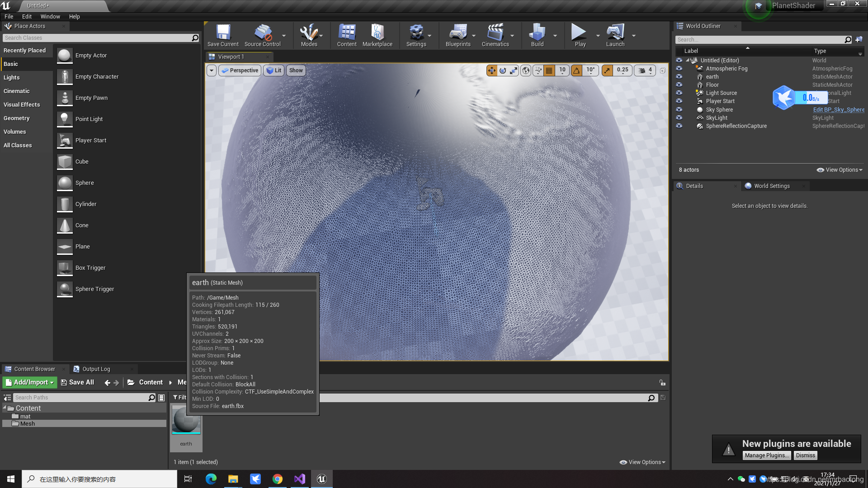Select the Cinematics toolbar icon
Viewport: 868px width, 488px height.
495,33
